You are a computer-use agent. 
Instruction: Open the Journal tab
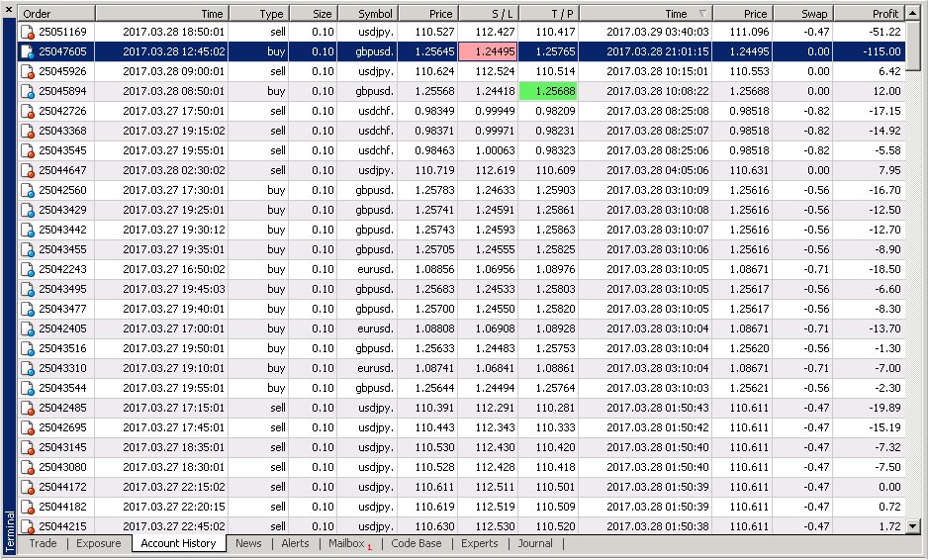click(x=535, y=543)
